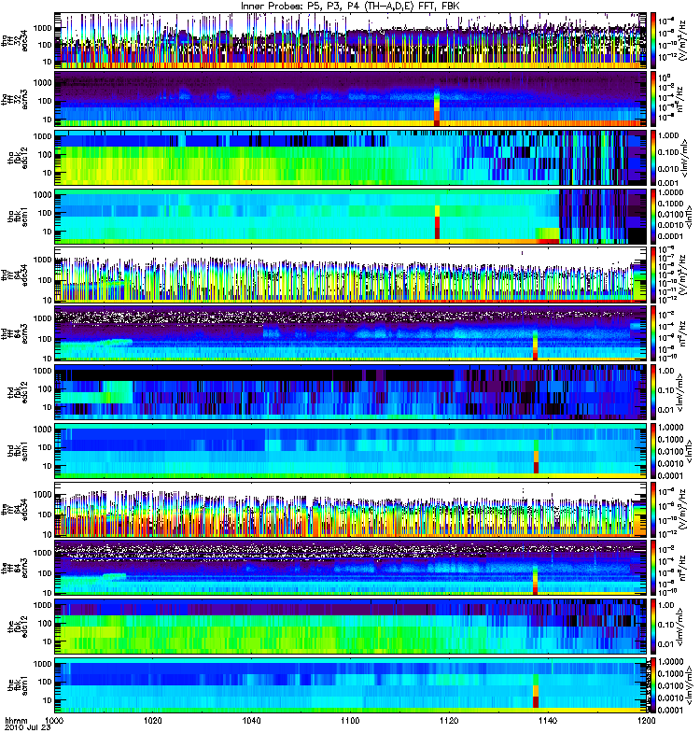Image resolution: width=700 pixels, height=747 pixels.
Task: Click the color bar of the tha fff scm3 panel
Action: click(652, 99)
